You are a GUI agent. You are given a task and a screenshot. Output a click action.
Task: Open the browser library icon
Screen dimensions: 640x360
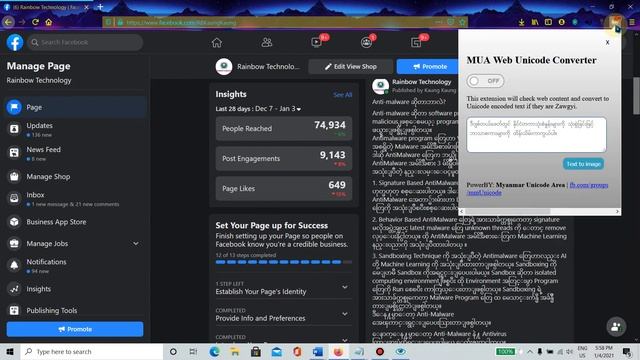pyautogui.click(x=535, y=22)
